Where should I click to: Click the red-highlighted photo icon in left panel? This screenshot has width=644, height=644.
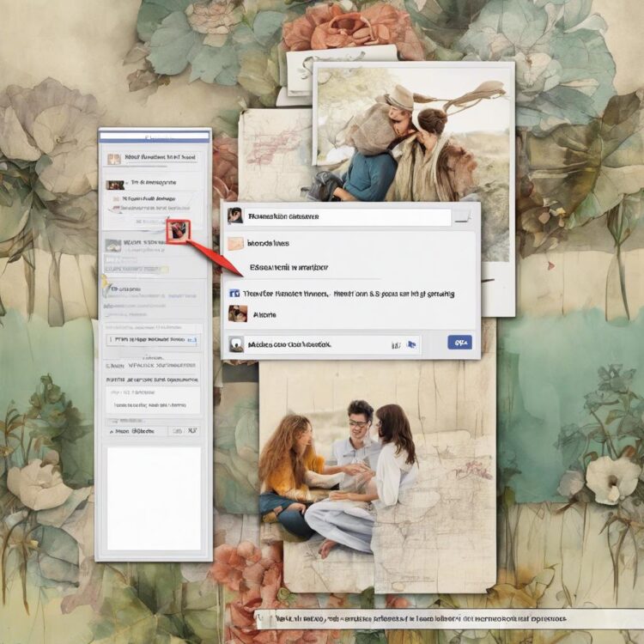click(x=179, y=230)
